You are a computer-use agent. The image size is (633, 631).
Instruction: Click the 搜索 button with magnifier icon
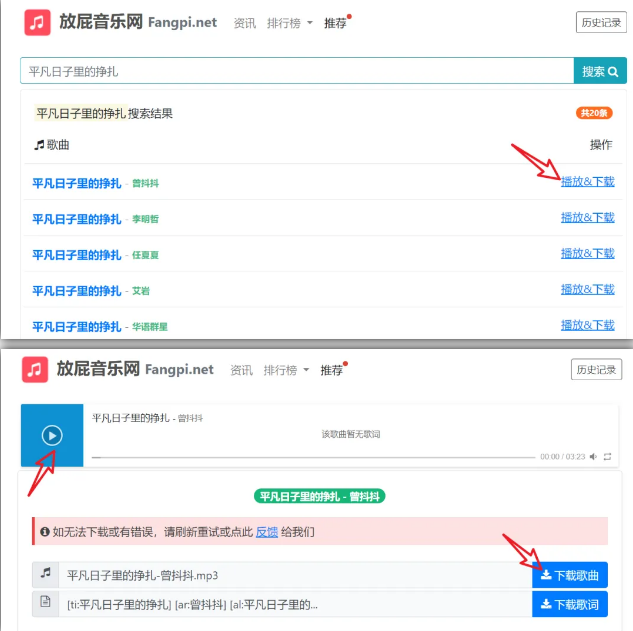click(600, 71)
